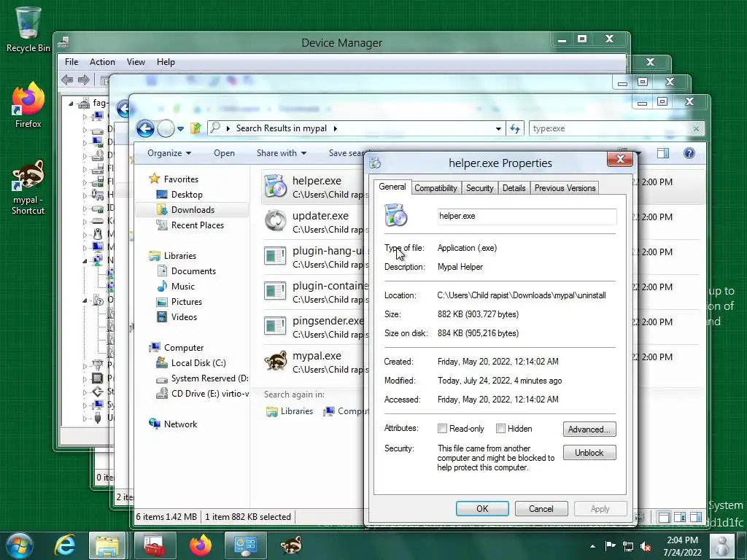The height and width of the screenshot is (560, 747).
Task: Select the General tab in Properties
Action: pyautogui.click(x=392, y=187)
